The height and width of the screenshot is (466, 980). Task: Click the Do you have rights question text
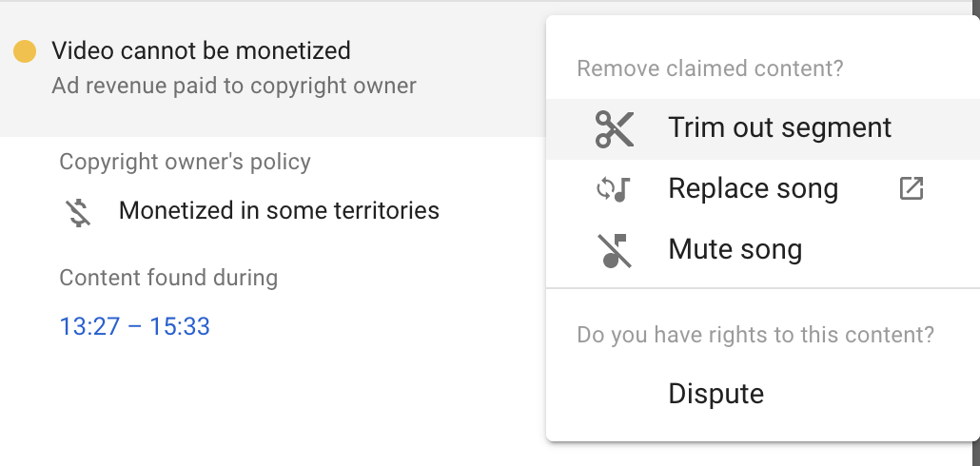(755, 335)
